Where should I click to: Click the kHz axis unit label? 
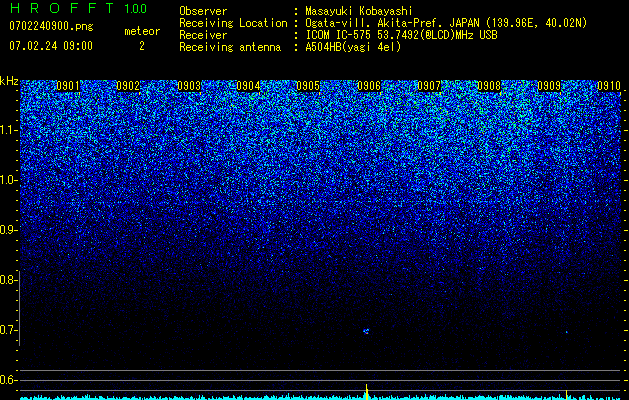coord(9,81)
